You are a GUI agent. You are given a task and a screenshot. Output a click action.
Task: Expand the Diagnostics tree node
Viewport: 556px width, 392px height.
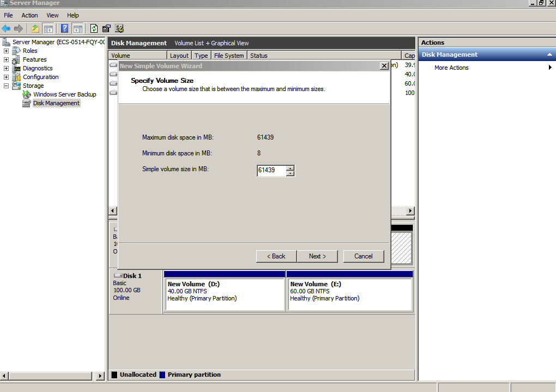tap(6, 68)
